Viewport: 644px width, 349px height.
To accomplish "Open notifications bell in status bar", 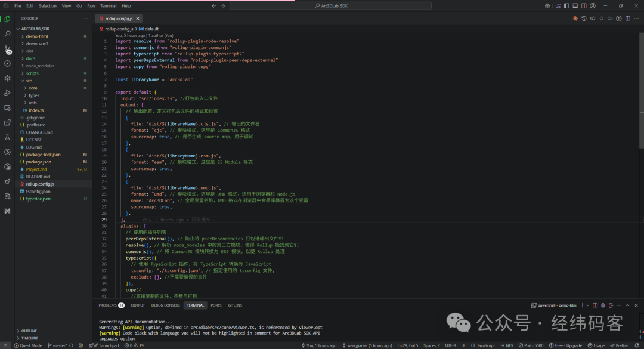I will pyautogui.click(x=637, y=345).
